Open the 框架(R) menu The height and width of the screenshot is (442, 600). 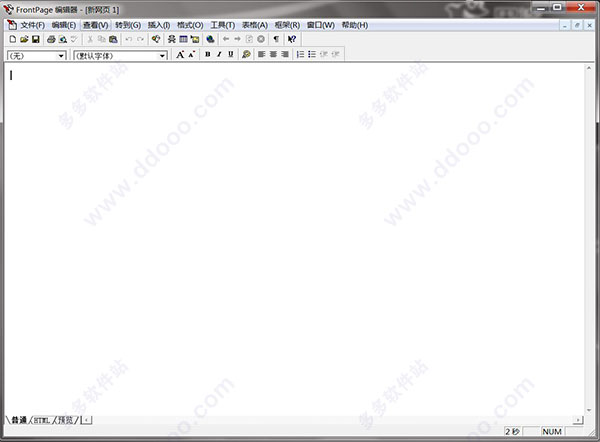click(287, 25)
